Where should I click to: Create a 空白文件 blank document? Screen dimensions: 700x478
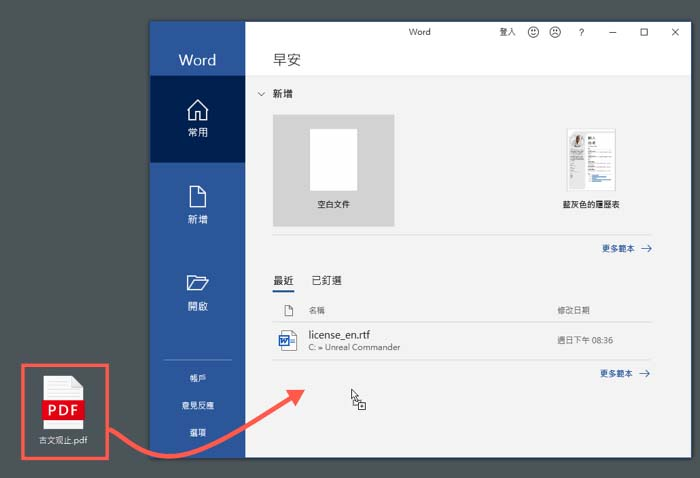point(333,170)
